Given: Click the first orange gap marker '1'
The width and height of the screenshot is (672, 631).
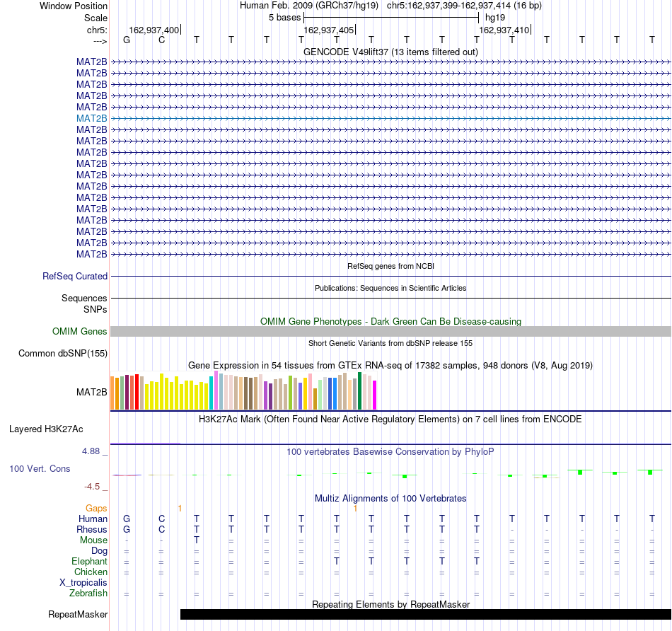Looking at the screenshot, I should point(180,508).
